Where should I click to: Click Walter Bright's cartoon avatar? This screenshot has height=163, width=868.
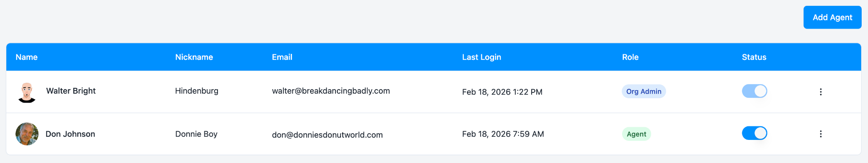pyautogui.click(x=27, y=92)
